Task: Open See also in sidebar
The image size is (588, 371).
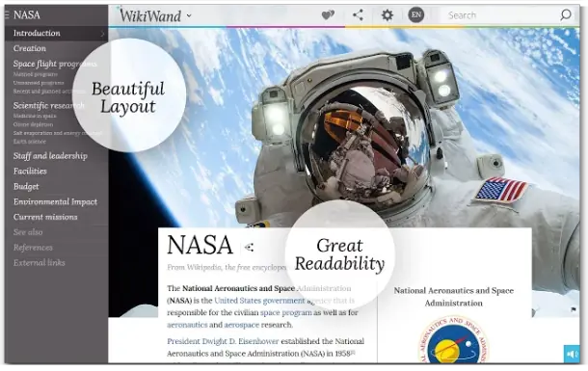Action: [x=28, y=232]
